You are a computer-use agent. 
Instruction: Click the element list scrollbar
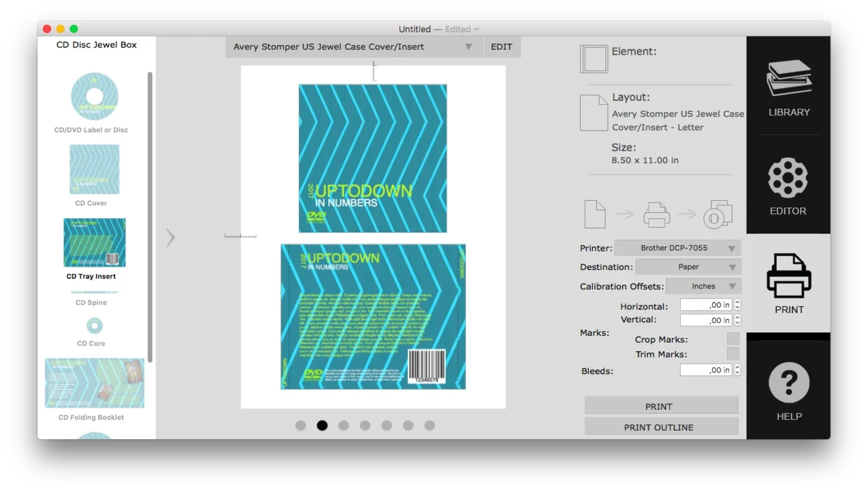150,217
